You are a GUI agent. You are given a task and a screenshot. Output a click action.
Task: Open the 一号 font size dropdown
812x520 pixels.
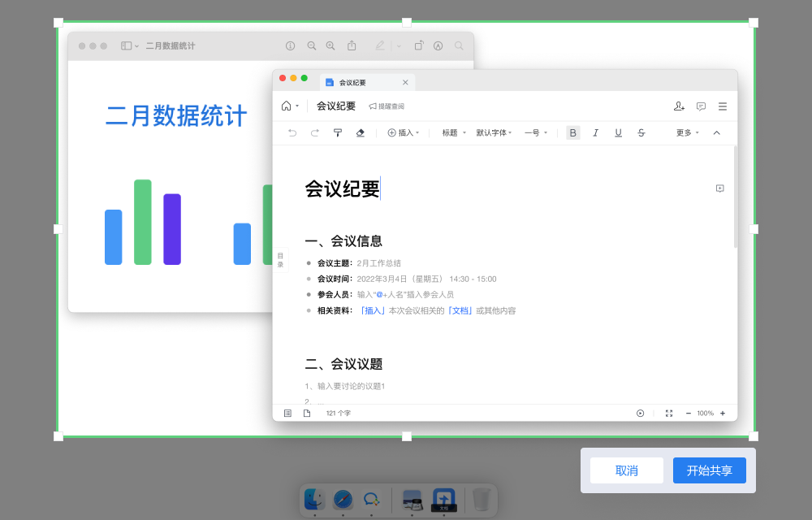[536, 133]
